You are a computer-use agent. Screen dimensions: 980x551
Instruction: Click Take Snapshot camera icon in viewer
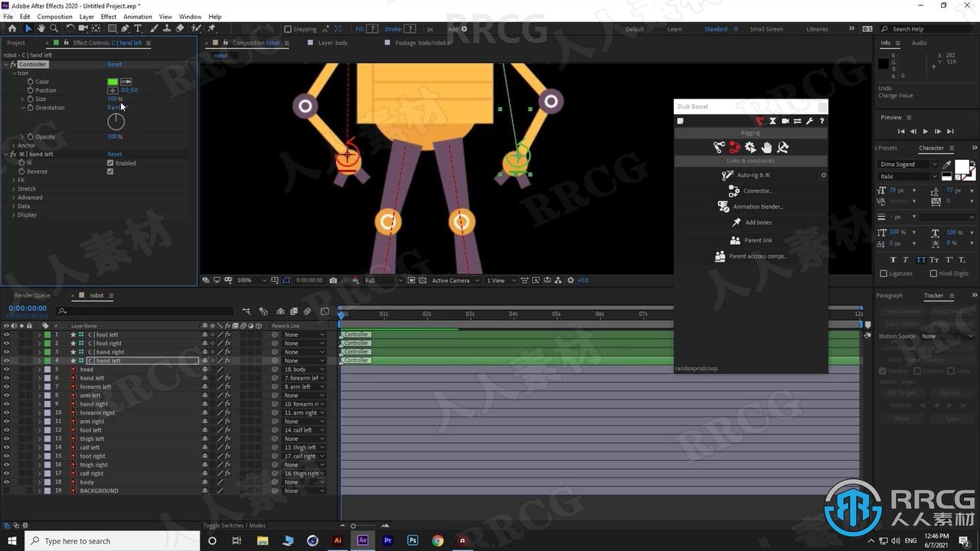click(332, 280)
